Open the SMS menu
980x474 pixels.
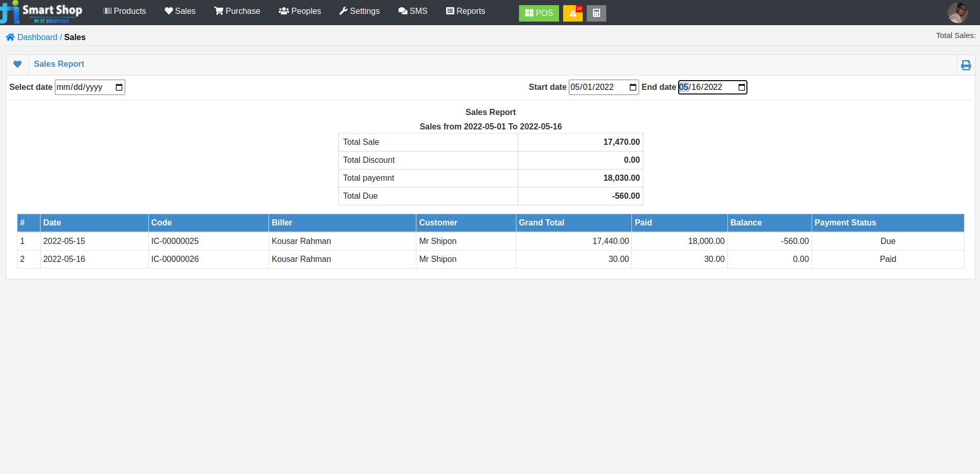point(412,11)
